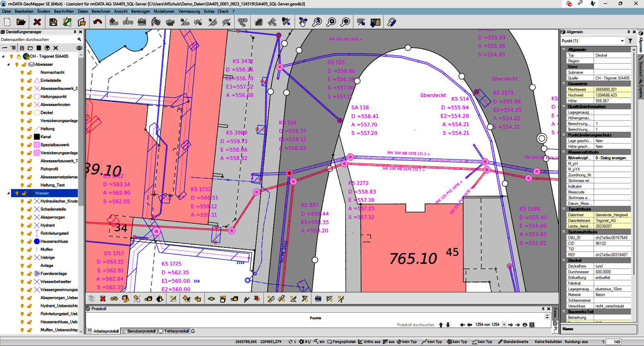This screenshot has height=346, width=644.
Task: Toggle eye icon in Darstellungsmanager toolbar
Action: (x=79, y=48)
